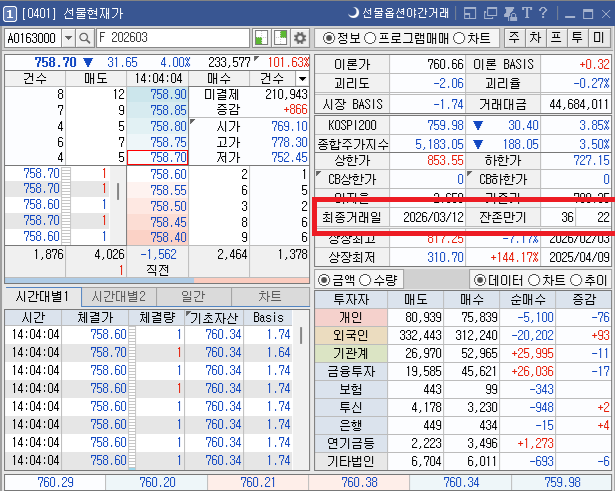Click the 거래대금 value 44,684,011
Viewport: 615px width, 491px height.
pyautogui.click(x=579, y=105)
